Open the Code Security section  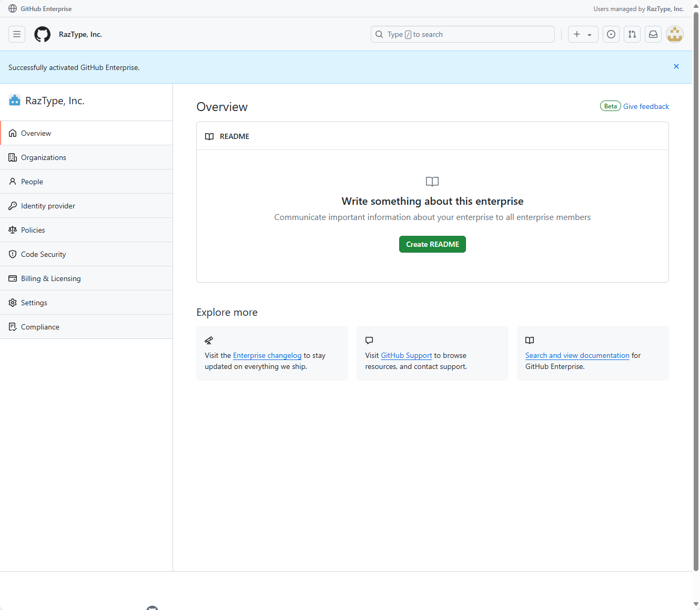tap(43, 254)
